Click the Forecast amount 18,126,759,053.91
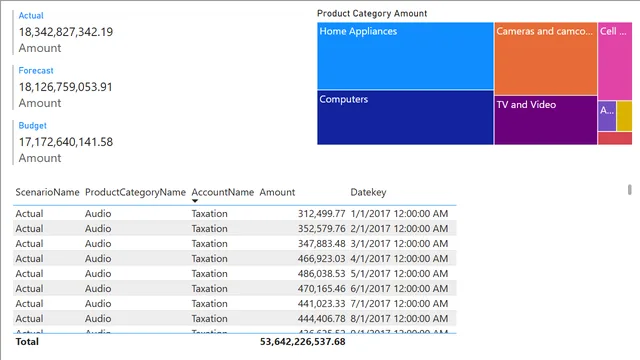The image size is (640, 360). 65,87
